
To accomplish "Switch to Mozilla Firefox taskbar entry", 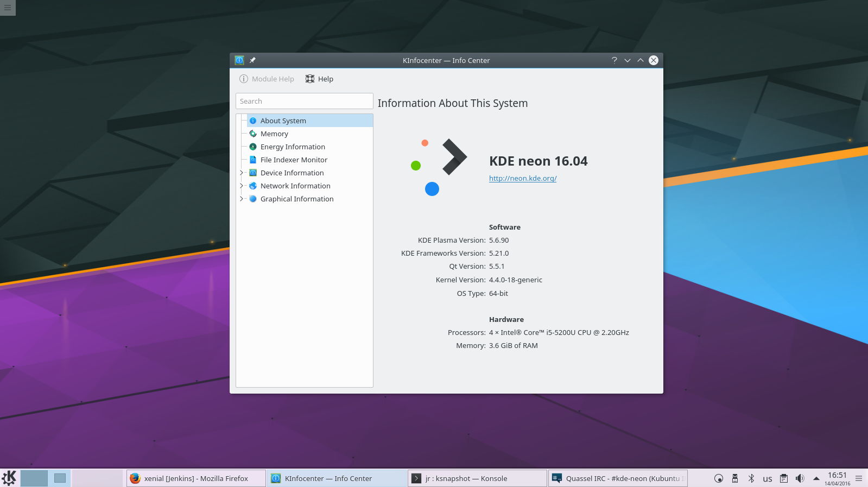I will (x=196, y=478).
